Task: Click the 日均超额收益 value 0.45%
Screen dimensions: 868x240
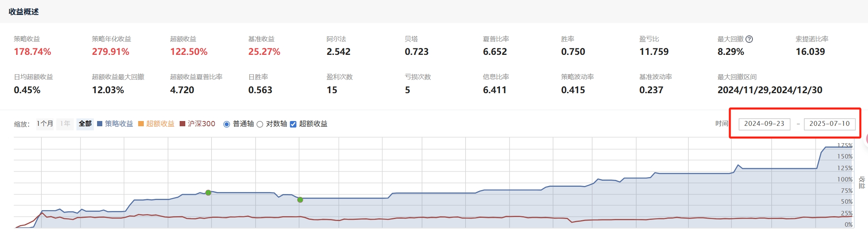Action: click(x=27, y=90)
